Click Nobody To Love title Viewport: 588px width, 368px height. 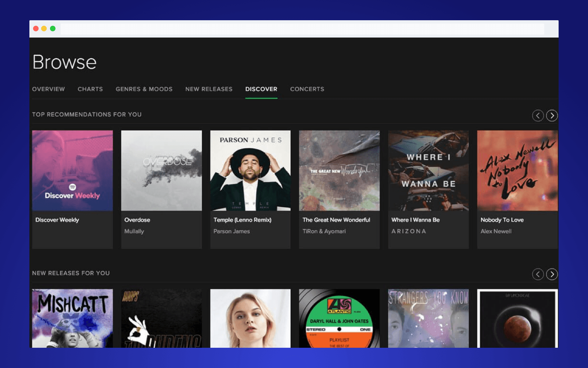tap(502, 220)
